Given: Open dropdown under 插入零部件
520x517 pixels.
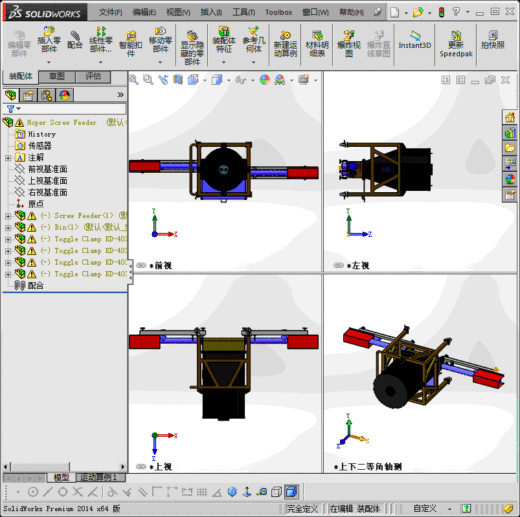Looking at the screenshot, I should tap(49, 62).
